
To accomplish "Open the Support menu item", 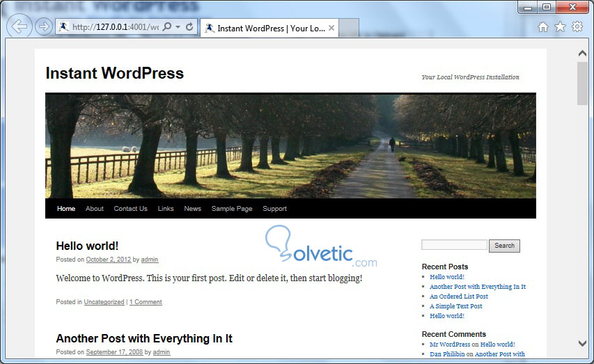I will click(x=274, y=208).
